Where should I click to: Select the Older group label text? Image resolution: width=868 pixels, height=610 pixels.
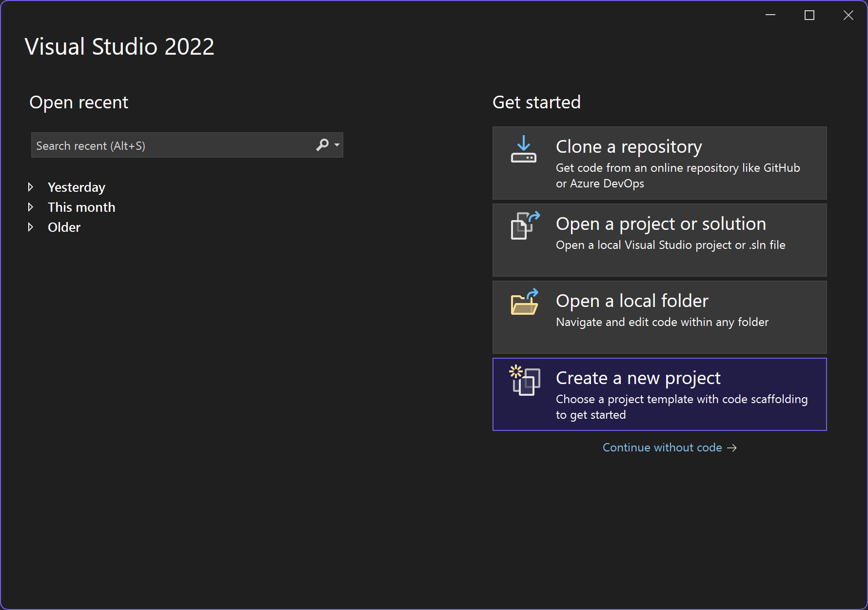coord(64,227)
